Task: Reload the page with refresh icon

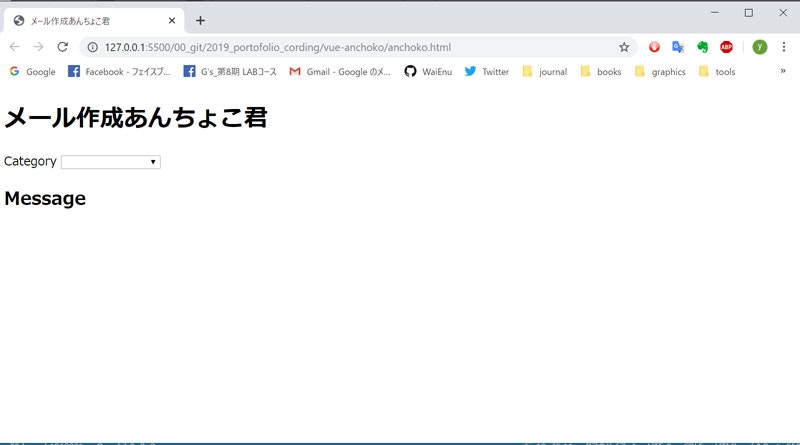Action: [x=62, y=47]
